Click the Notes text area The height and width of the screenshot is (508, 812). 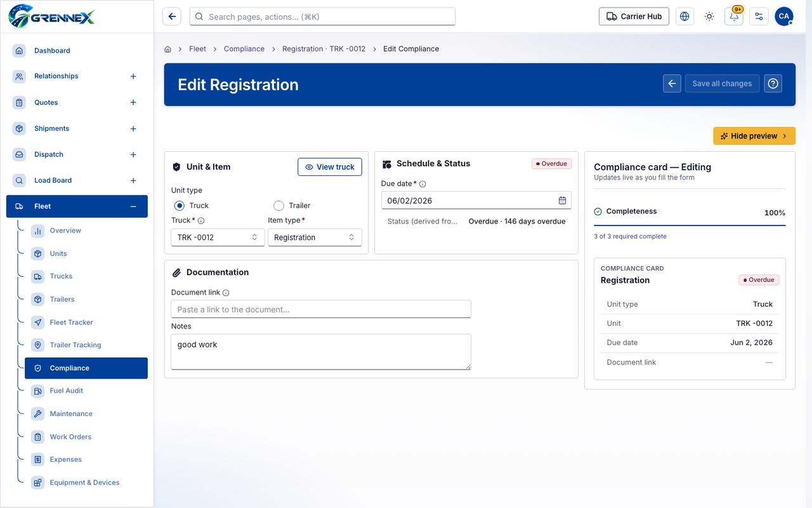tap(321, 352)
